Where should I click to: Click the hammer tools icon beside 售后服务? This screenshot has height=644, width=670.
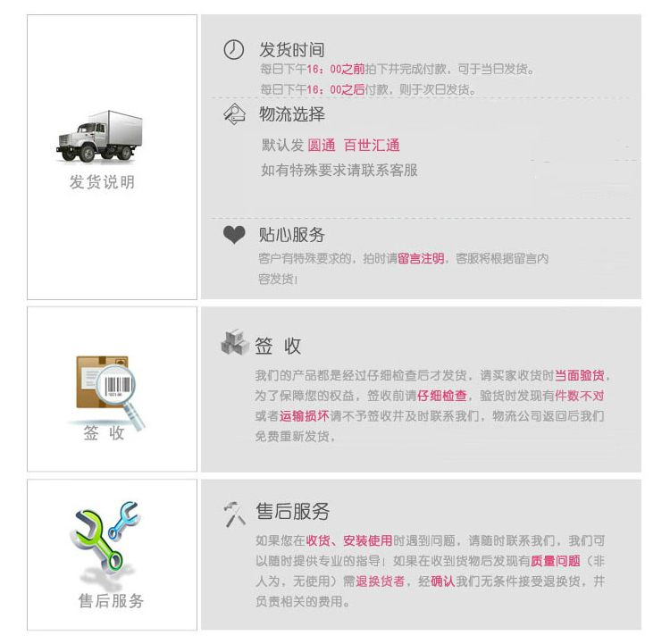(235, 514)
